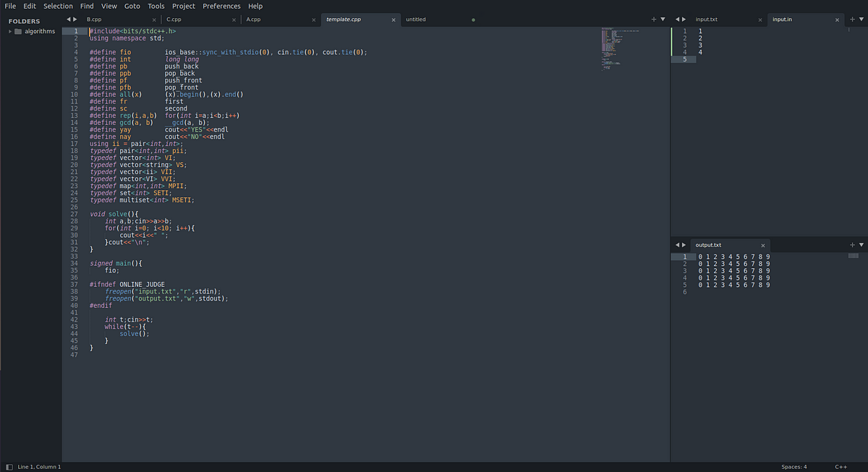Close the template.cpp tab
The height and width of the screenshot is (472, 868).
[x=393, y=20]
